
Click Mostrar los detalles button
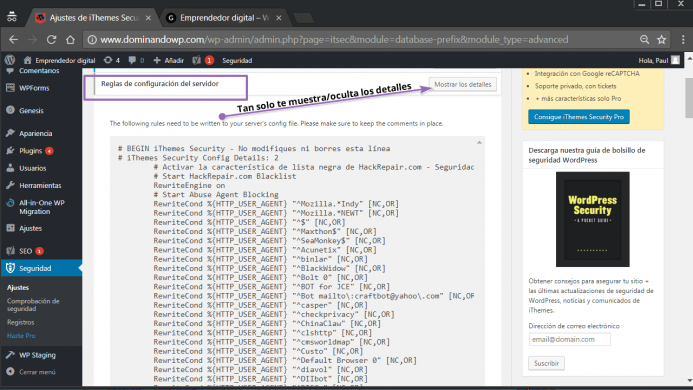462,84
